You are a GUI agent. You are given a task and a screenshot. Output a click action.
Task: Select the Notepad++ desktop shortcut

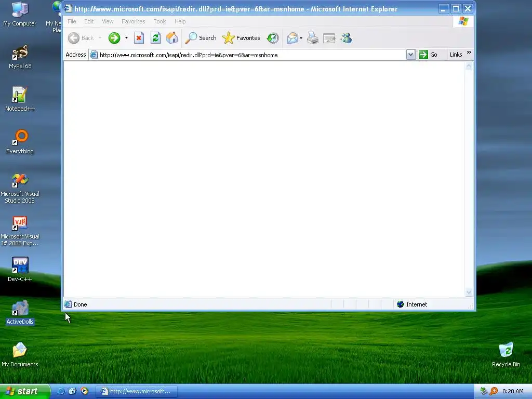point(20,99)
